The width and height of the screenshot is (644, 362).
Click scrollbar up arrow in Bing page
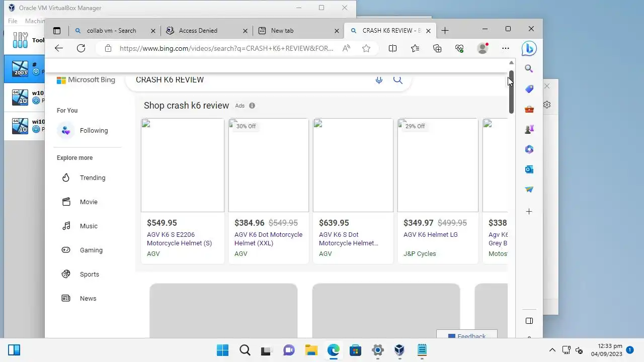coord(511,63)
